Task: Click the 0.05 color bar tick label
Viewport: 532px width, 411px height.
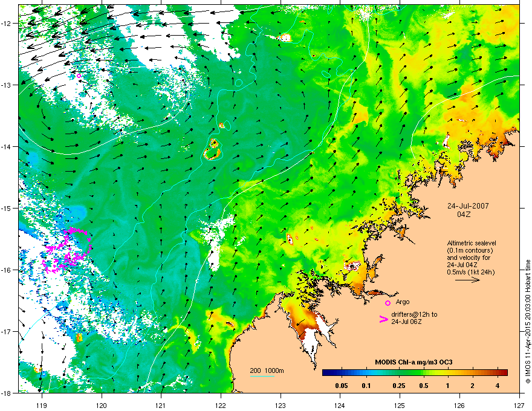Action: (x=342, y=386)
